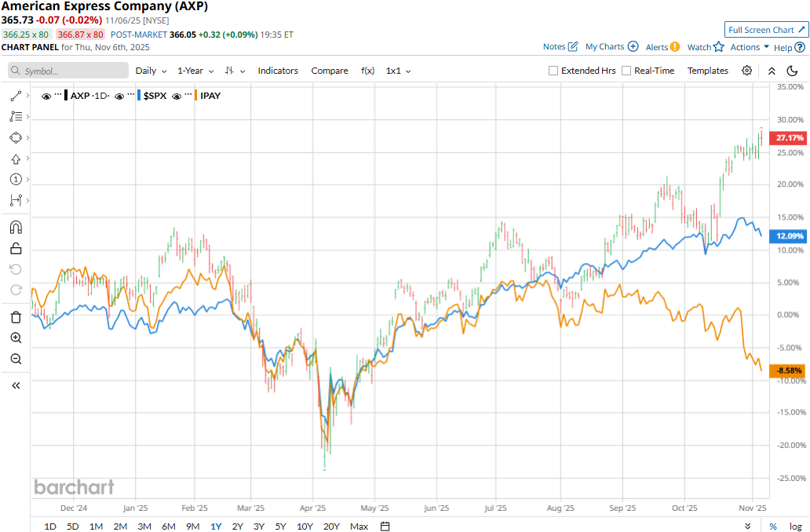Viewport: 810px width, 532px height.
Task: Zoom out of the chart
Action: (x=16, y=359)
